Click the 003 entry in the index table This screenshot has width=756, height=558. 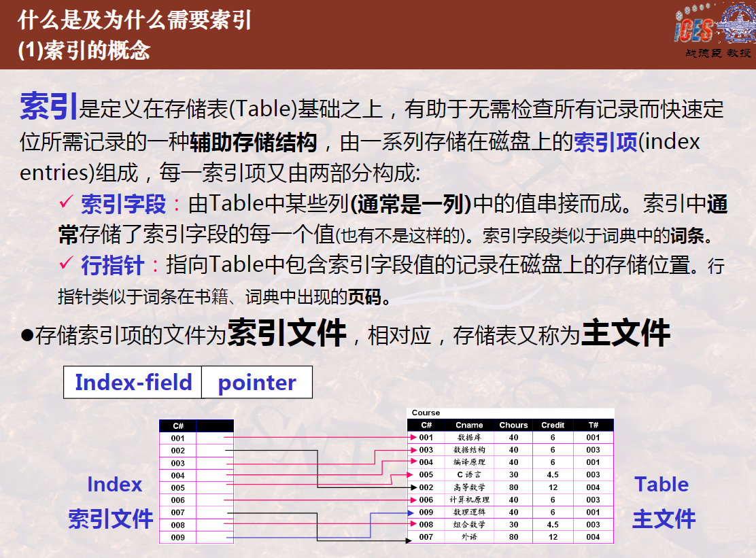point(178,463)
